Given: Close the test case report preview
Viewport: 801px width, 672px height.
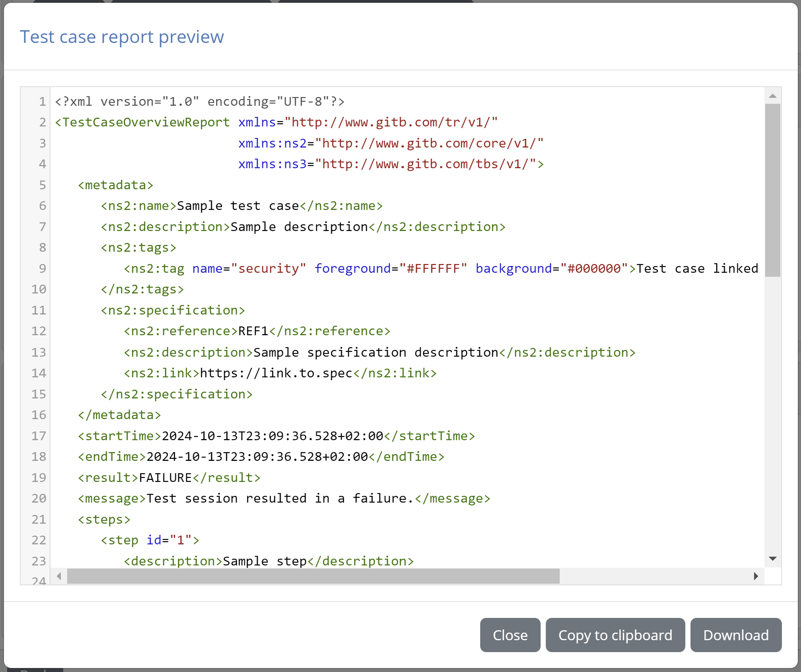Looking at the screenshot, I should tap(510, 635).
